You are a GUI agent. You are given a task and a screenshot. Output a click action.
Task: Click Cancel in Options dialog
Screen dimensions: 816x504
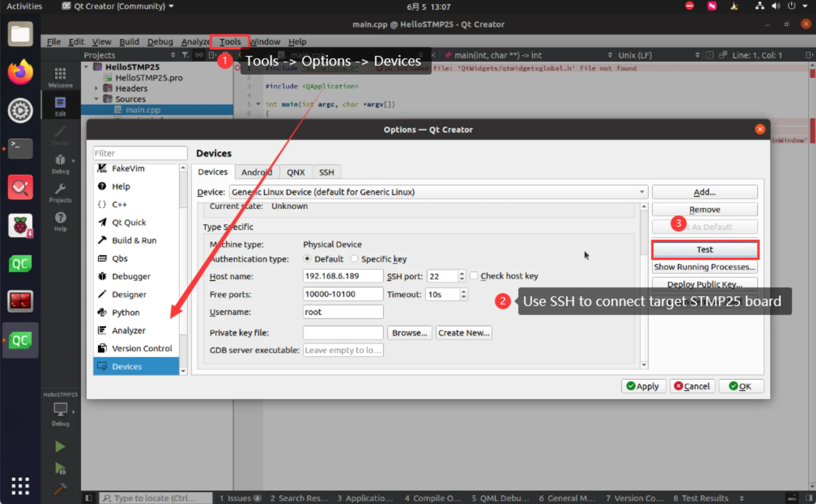(x=692, y=386)
